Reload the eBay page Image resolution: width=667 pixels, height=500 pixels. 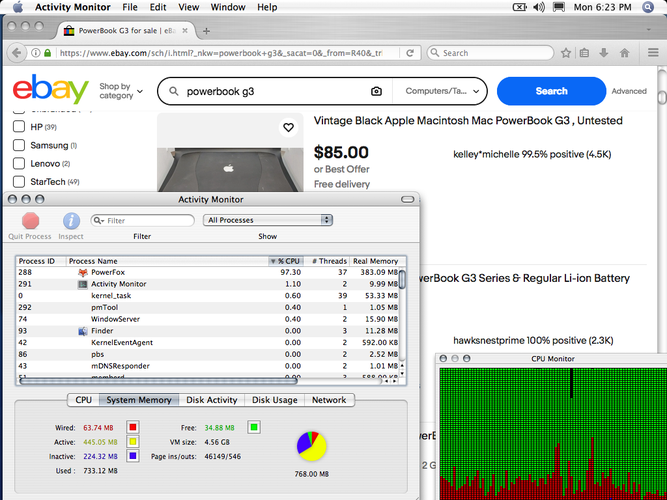click(x=410, y=53)
